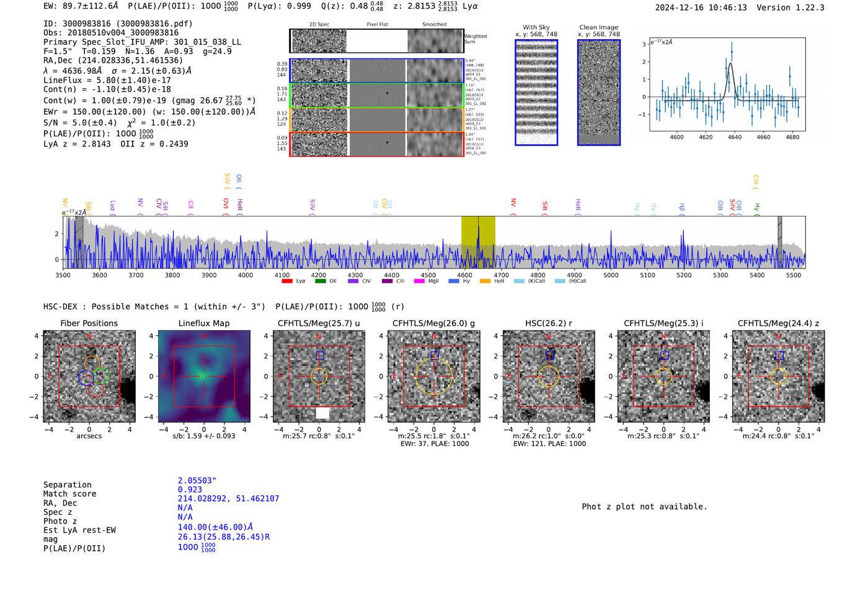Screen dimensions: 868x591
Task: Click the orange CIII marker near 5400
Action: (756, 182)
